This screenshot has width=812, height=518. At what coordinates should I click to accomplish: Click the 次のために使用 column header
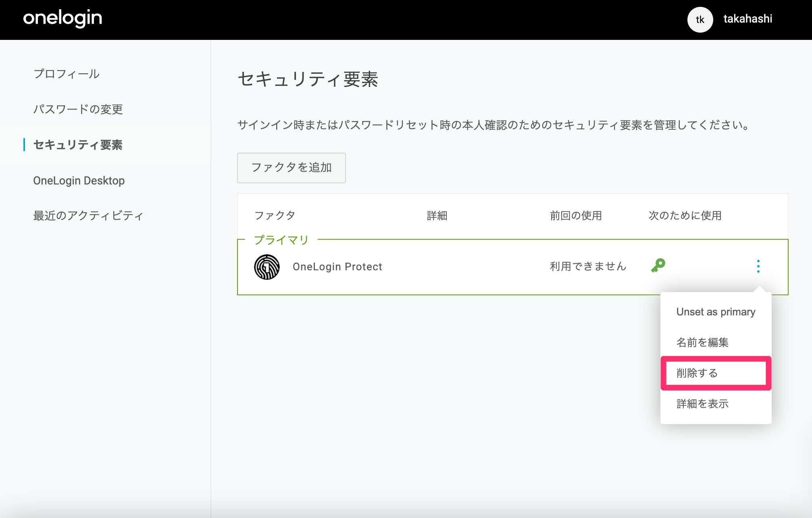[x=685, y=215]
